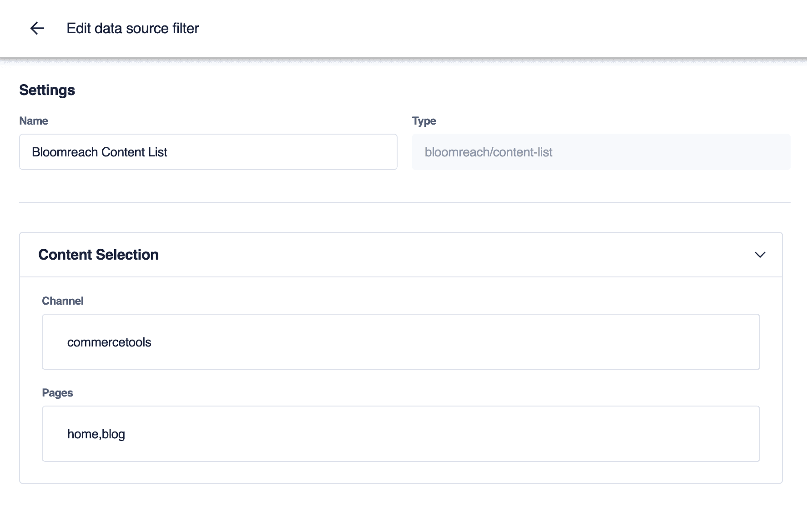Focus the Pages field with home,blog
Viewport: 807px width, 532px height.
[401, 434]
